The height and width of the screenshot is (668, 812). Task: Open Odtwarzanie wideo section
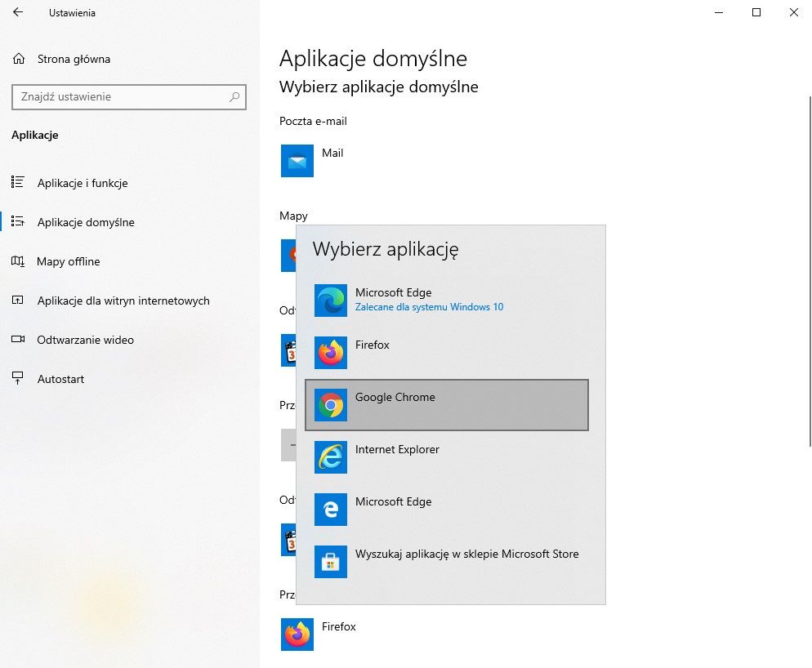[x=129, y=340]
